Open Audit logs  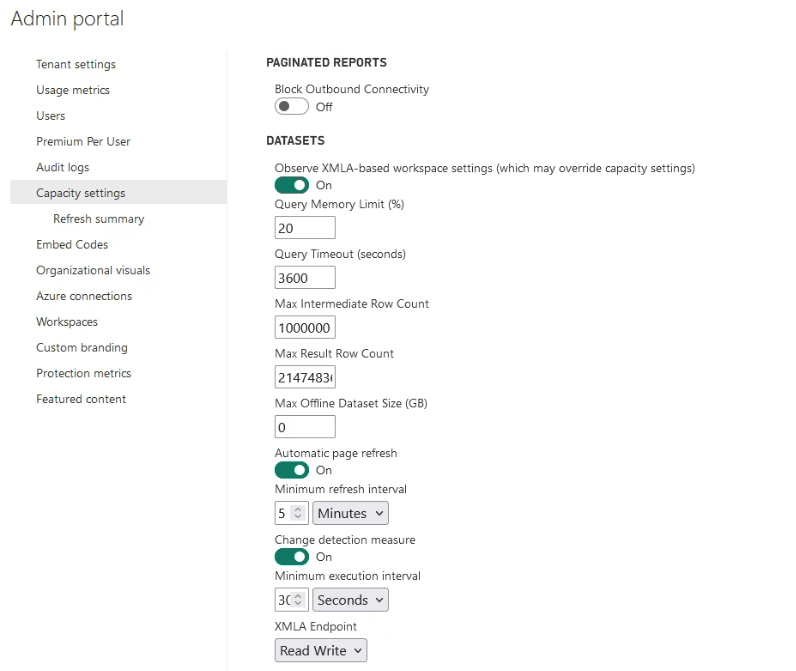pos(62,167)
